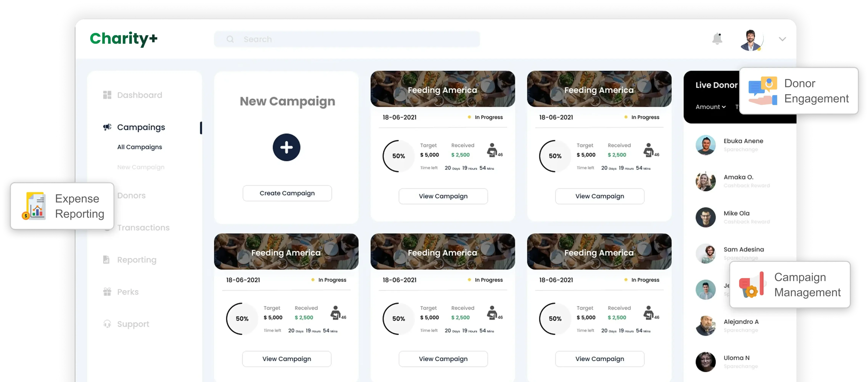Viewport: 868px width, 382px height.
Task: Click the Perks gift icon
Action: pyautogui.click(x=107, y=292)
